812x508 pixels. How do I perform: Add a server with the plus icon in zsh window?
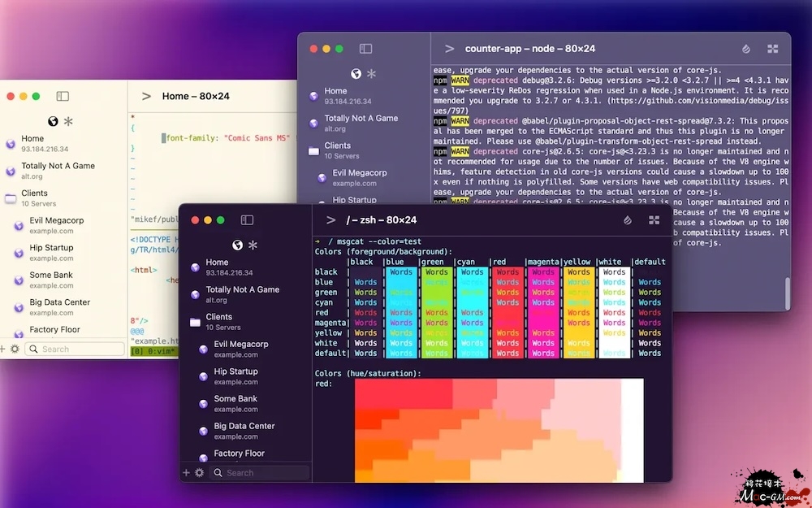click(x=186, y=472)
